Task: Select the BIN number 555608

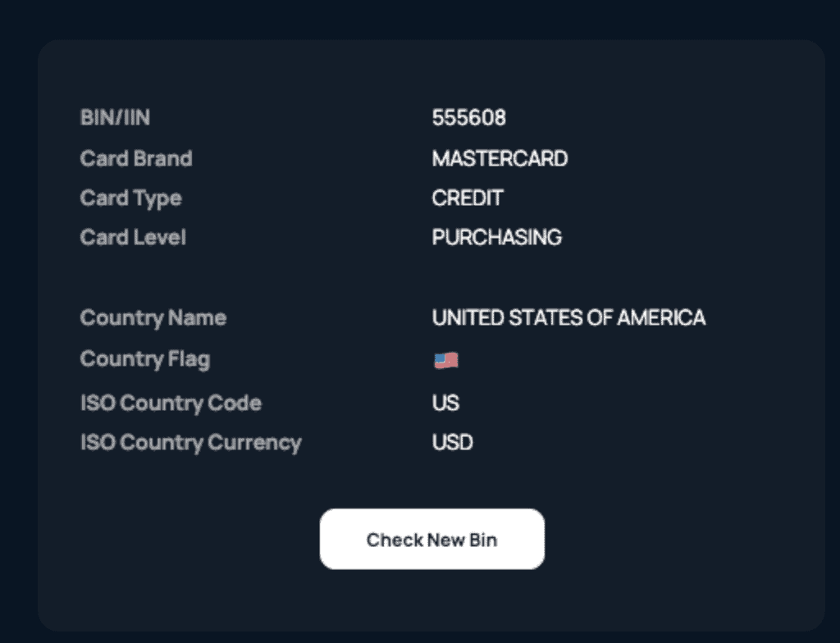Action: point(468,118)
